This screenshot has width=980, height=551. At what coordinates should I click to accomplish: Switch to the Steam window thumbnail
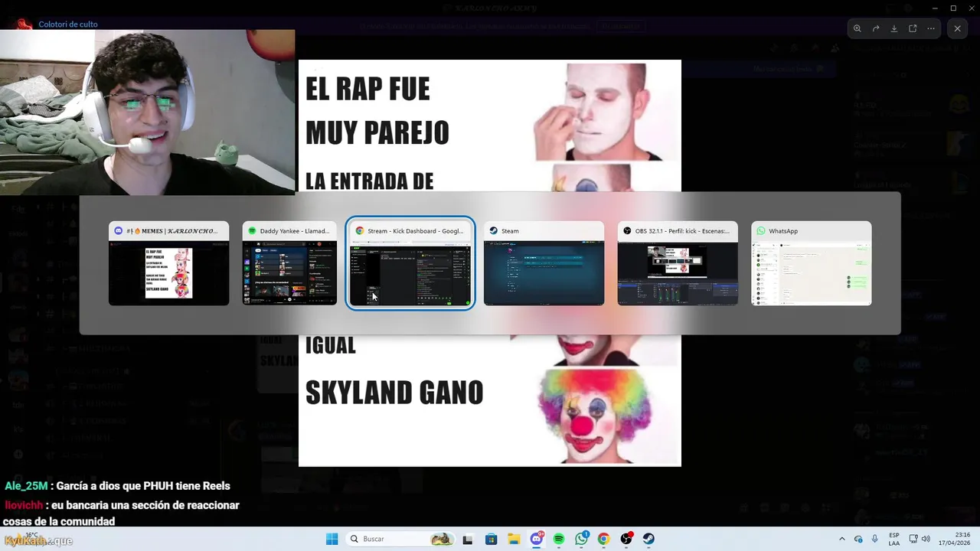pos(544,263)
